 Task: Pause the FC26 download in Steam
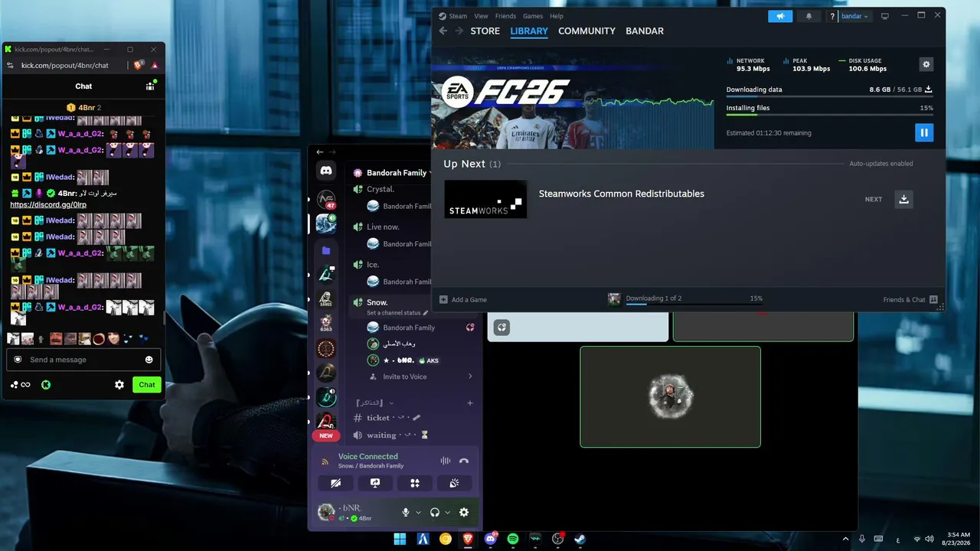[924, 132]
